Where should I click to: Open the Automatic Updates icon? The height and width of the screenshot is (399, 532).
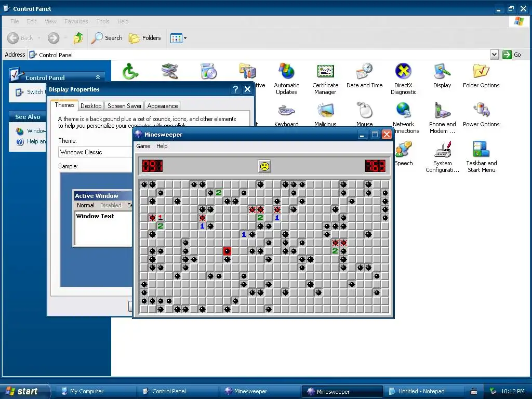(x=286, y=79)
